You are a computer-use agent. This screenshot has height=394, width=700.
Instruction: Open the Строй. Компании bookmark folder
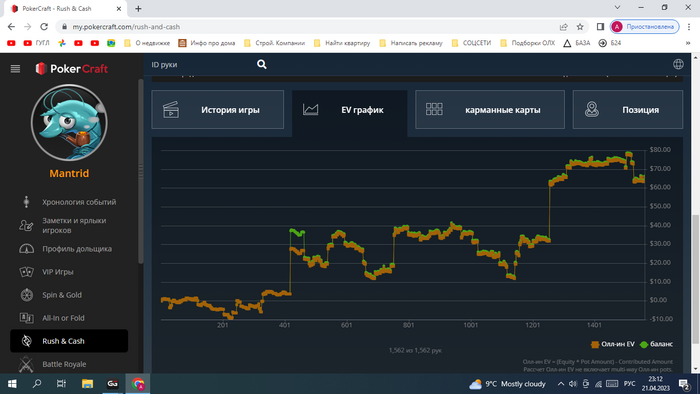275,43
